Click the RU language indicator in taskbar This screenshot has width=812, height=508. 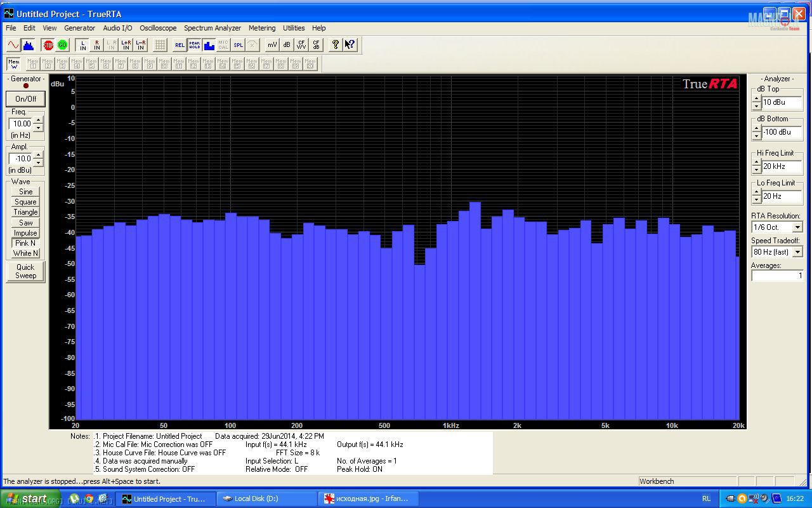point(706,499)
